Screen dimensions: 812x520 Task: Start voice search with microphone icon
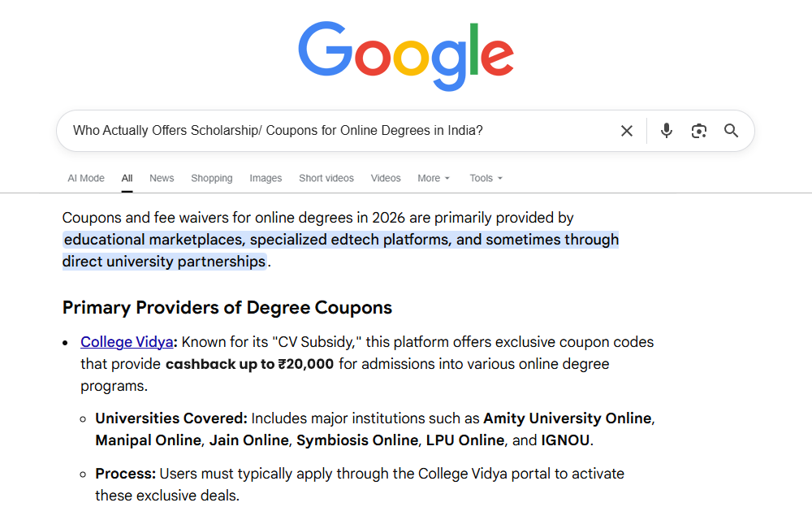pos(667,131)
